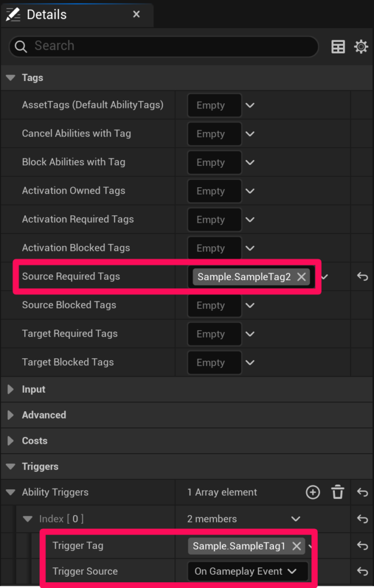Reset the Trigger Tag value to default
374x588 pixels.
click(362, 546)
